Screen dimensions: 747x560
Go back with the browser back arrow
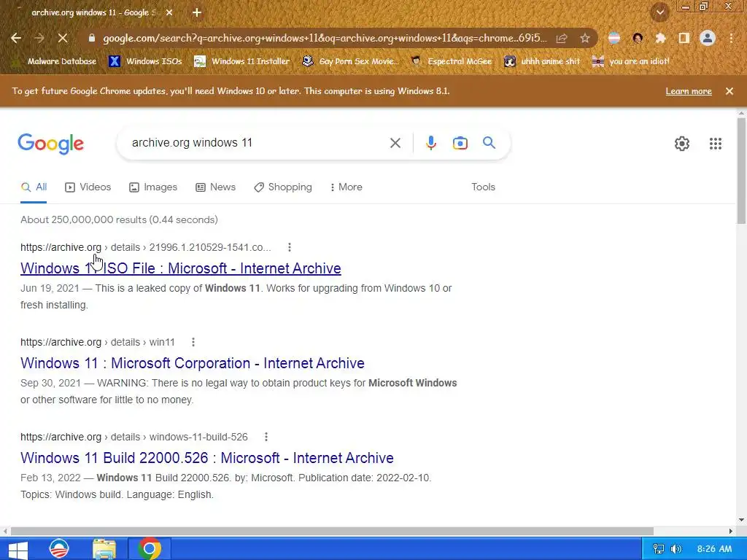pos(16,38)
